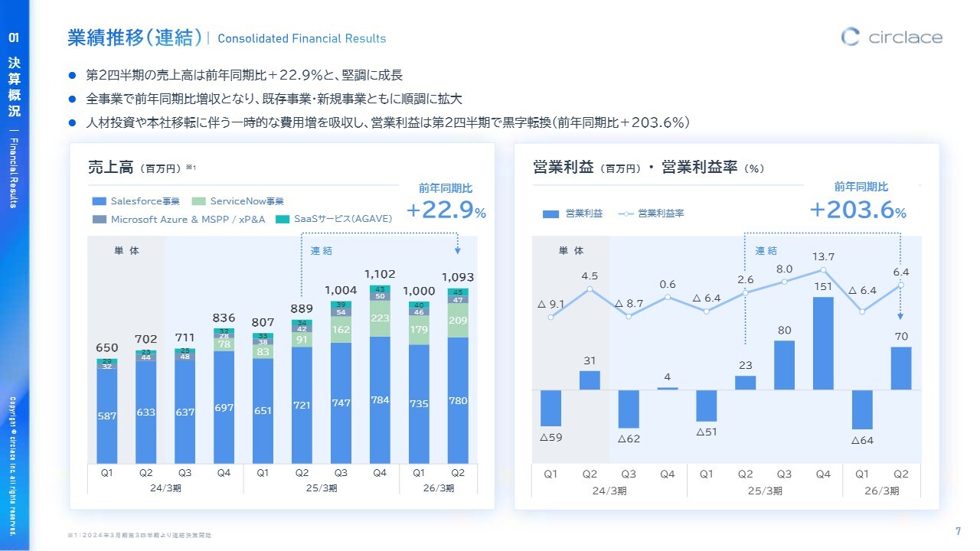The height and width of the screenshot is (551, 980).
Task: Click the 業績推移(連結) slide title
Action: pyautogui.click(x=135, y=37)
